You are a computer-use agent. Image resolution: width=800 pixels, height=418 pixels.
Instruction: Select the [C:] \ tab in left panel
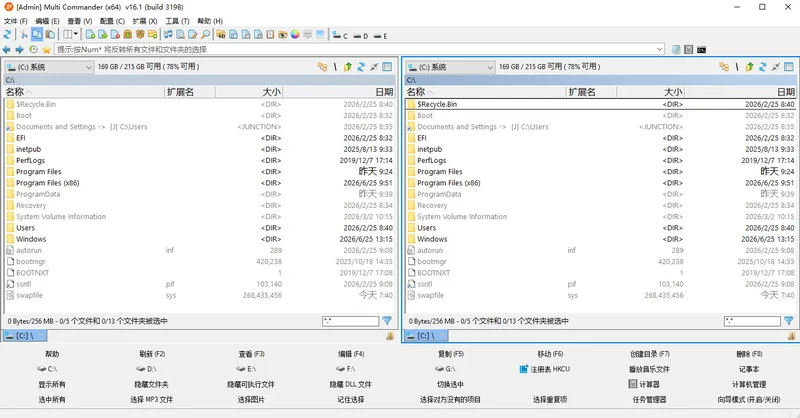(x=25, y=336)
